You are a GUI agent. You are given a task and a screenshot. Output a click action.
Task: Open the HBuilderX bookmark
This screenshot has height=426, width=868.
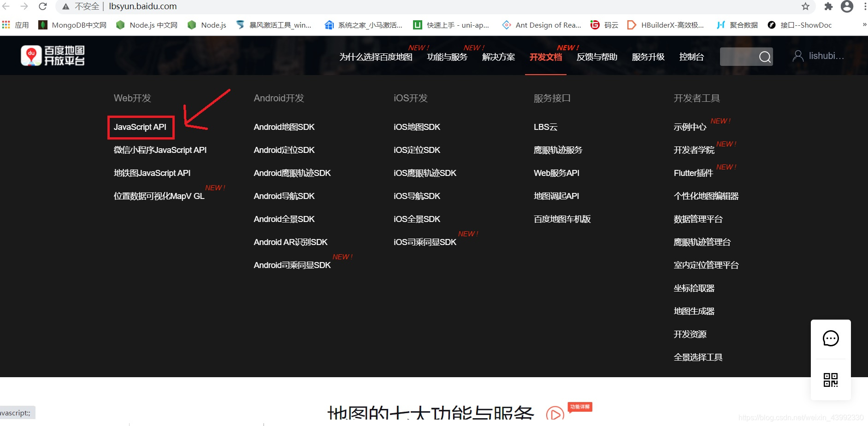666,25
